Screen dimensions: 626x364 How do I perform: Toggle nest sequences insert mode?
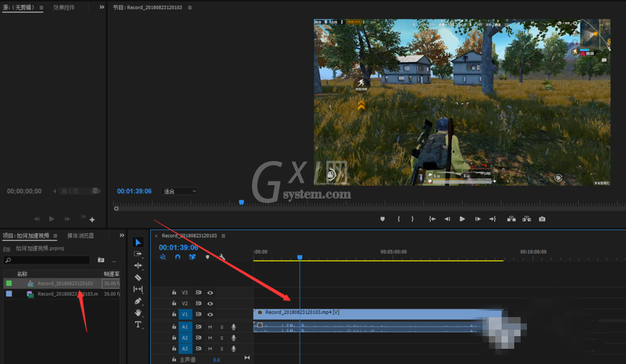click(x=163, y=257)
